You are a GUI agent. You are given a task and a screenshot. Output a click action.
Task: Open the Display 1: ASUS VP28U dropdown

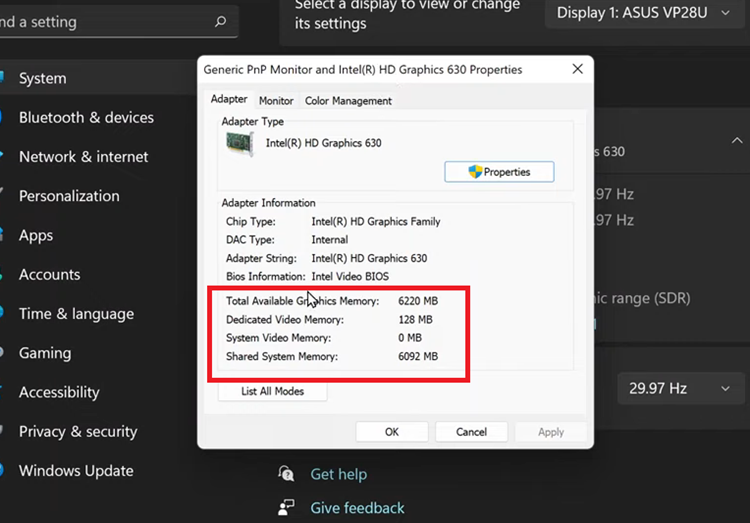point(644,13)
